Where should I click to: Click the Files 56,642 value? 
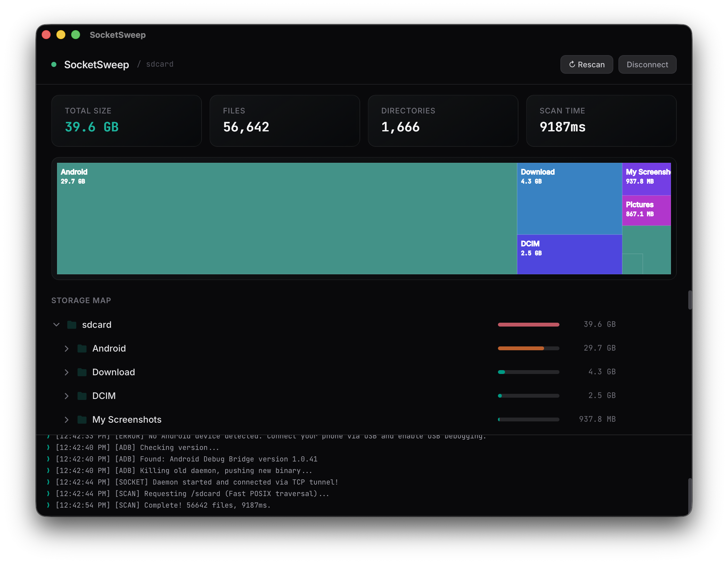[x=246, y=127]
